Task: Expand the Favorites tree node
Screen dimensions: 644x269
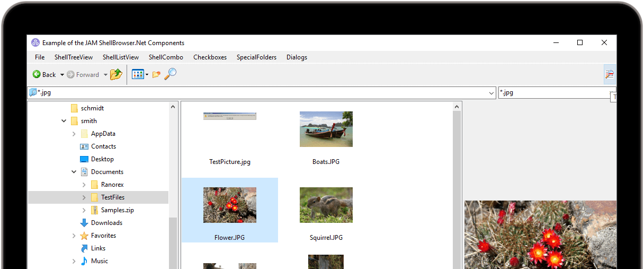Action: [74, 236]
